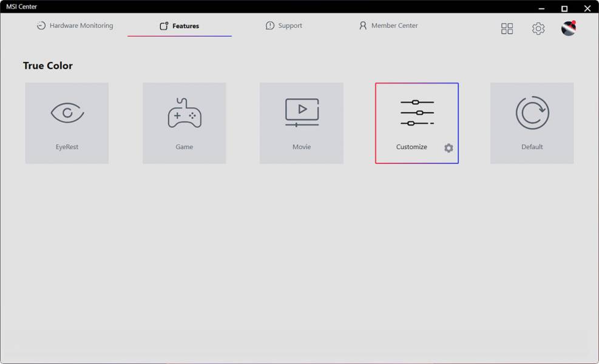Click the sliders icon in Customize tile
The height and width of the screenshot is (364, 599).
tap(417, 113)
